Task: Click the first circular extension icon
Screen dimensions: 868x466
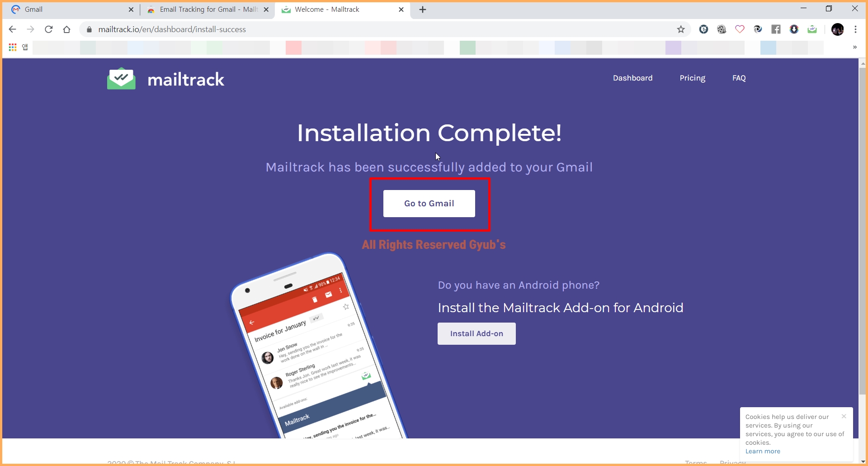Action: pyautogui.click(x=703, y=29)
